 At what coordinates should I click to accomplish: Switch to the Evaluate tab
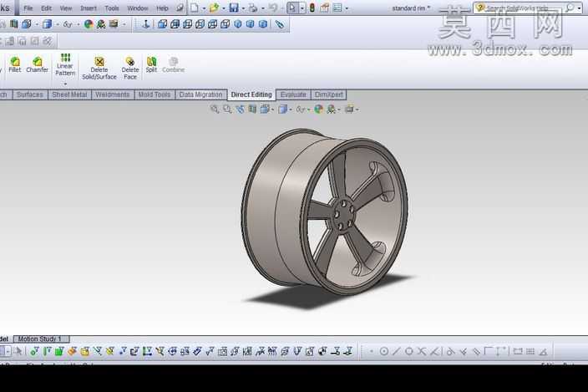293,94
